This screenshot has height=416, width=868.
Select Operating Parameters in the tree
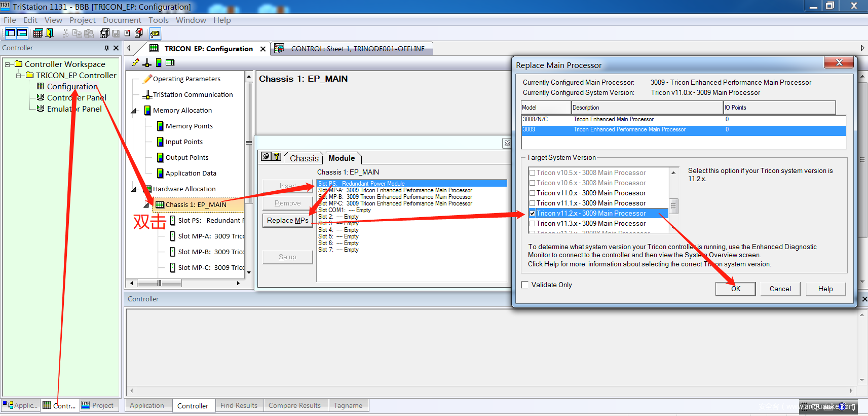tap(186, 79)
